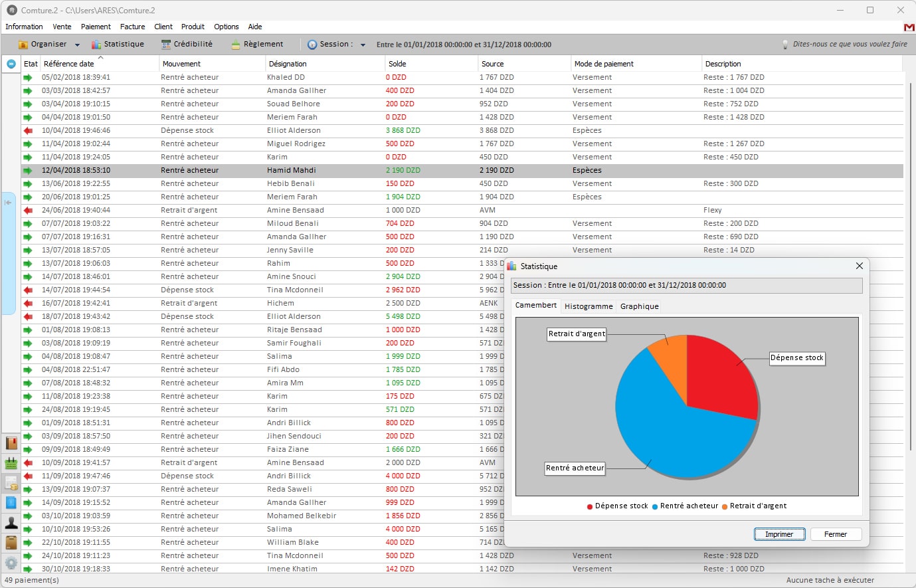Open the Paiement menu
The width and height of the screenshot is (916, 588).
(x=96, y=27)
